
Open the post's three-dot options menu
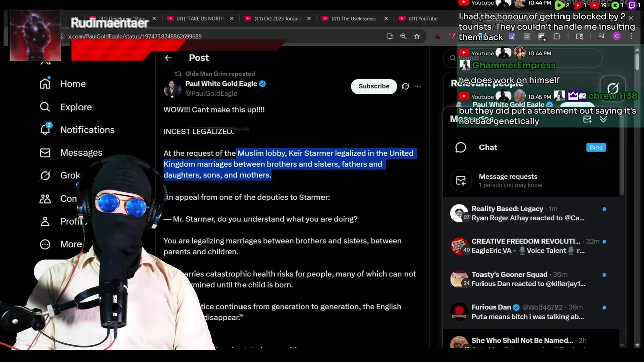pos(418,86)
